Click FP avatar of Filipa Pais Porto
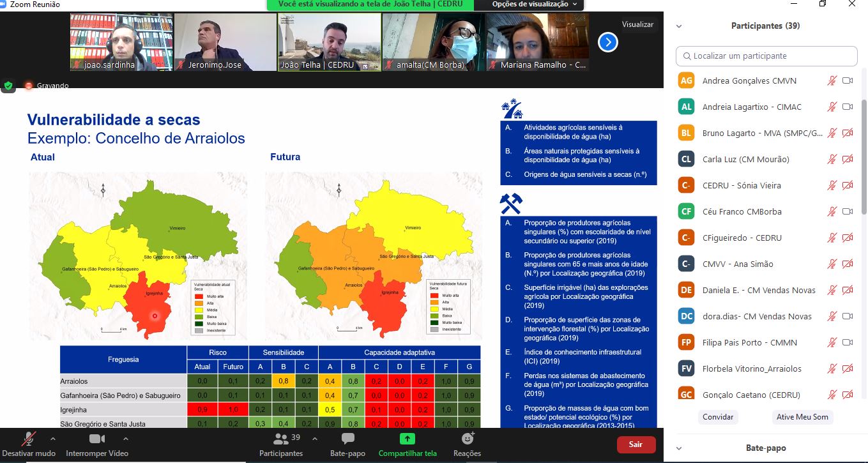868x463 pixels. pyautogui.click(x=686, y=342)
